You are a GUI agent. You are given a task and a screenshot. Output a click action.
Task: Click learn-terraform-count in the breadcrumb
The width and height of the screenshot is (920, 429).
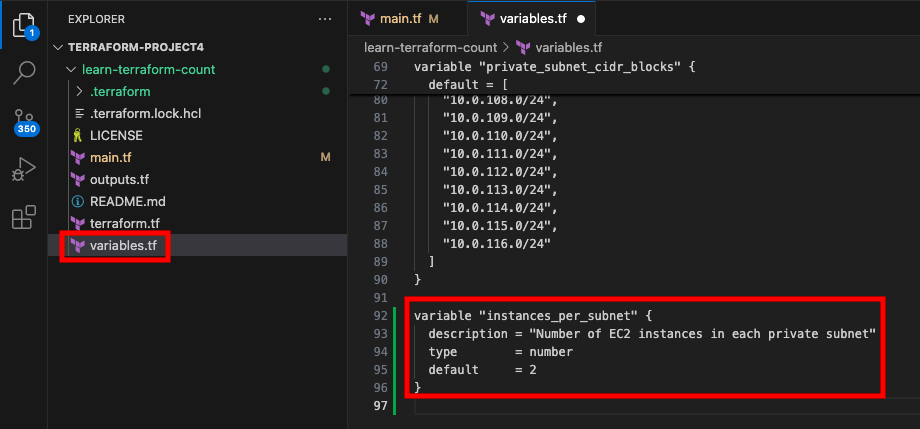[x=431, y=48]
